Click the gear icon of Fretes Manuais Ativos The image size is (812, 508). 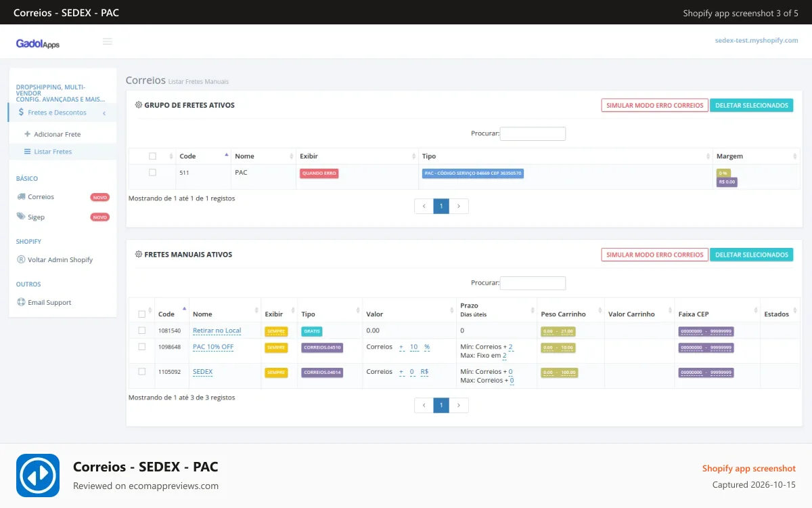point(139,255)
